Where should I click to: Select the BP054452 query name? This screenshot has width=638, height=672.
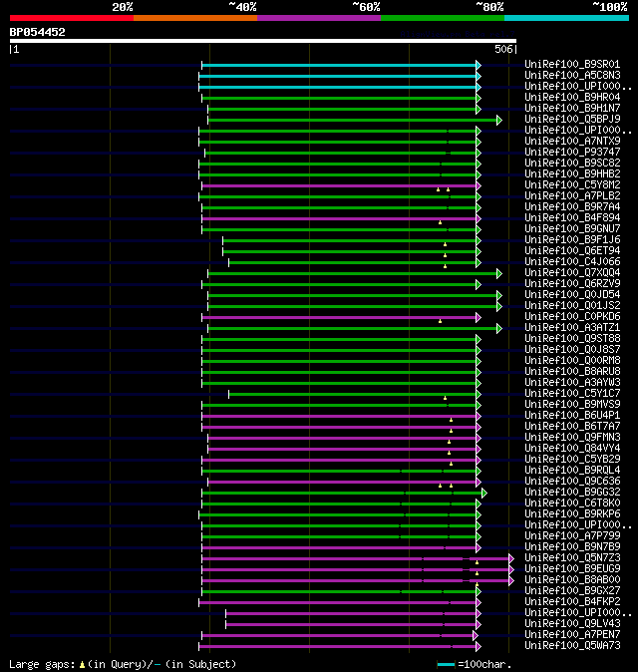pos(37,32)
